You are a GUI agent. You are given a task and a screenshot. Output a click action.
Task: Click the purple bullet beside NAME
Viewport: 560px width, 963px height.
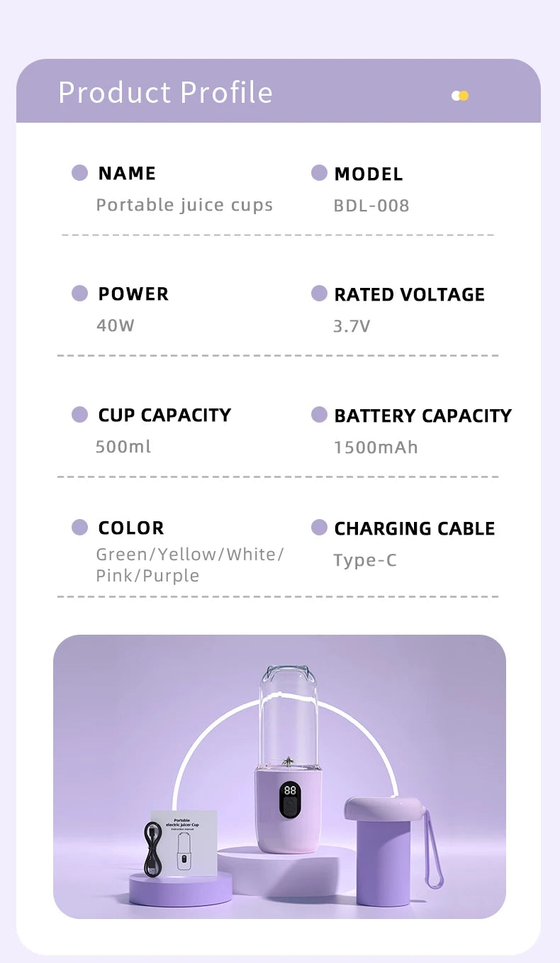(80, 172)
